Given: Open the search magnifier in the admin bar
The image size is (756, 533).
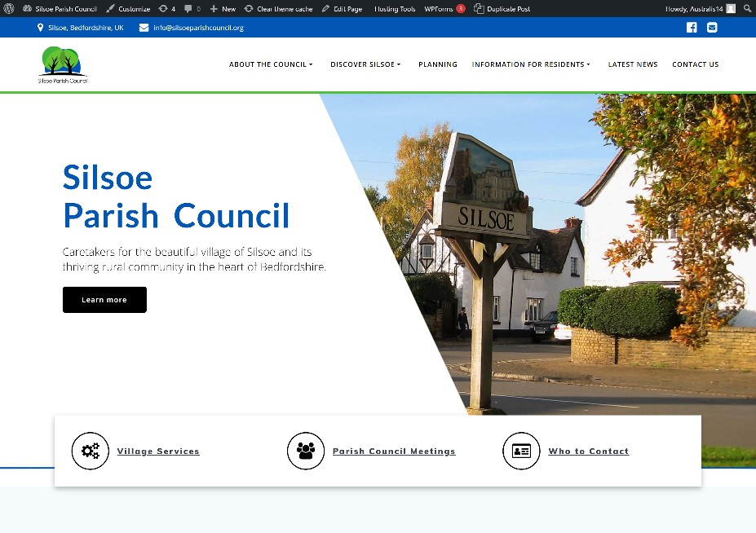Looking at the screenshot, I should point(748,8).
